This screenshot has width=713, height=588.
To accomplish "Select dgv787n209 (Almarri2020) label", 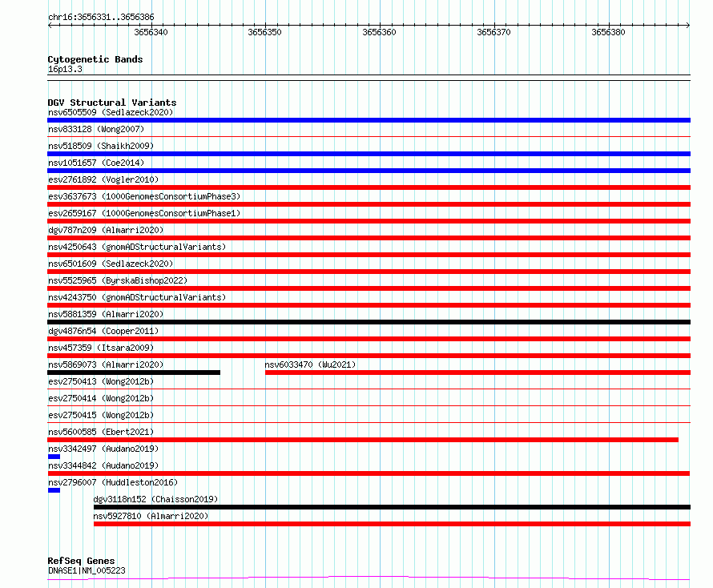I will [106, 230].
